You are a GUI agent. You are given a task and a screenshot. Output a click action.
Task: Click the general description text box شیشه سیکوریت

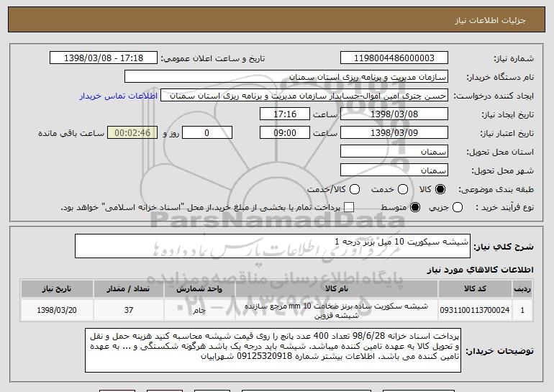273,246
